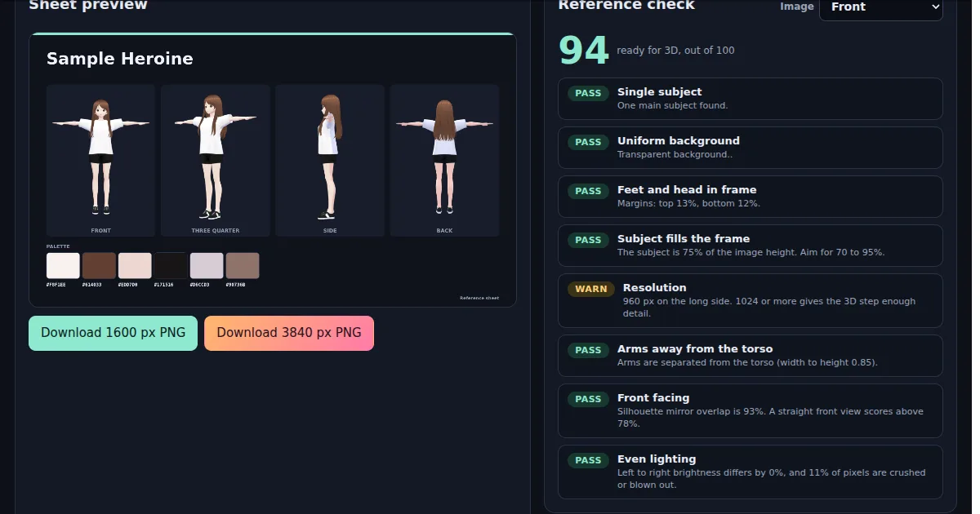
Task: Click the PASS badge for Subject fills the frame
Action: pos(588,240)
